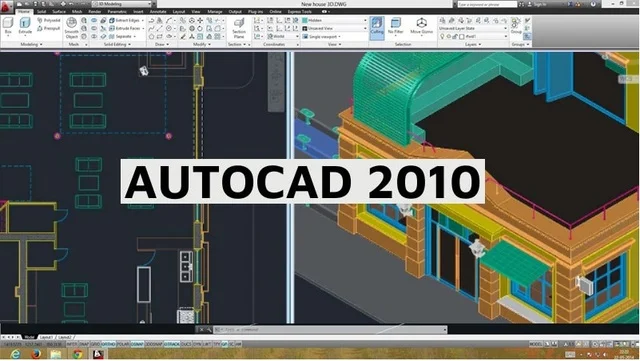The height and width of the screenshot is (361, 640).
Task: Click the keyword search input field
Action: tap(487, 4)
